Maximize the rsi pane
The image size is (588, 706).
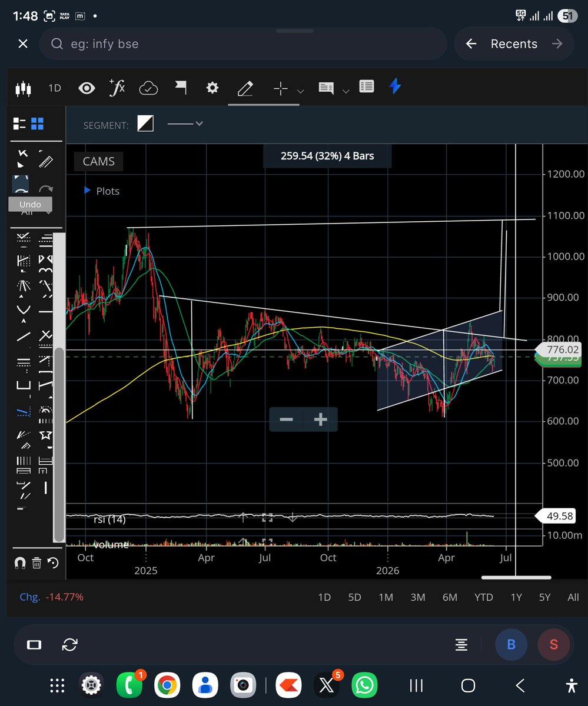[267, 518]
